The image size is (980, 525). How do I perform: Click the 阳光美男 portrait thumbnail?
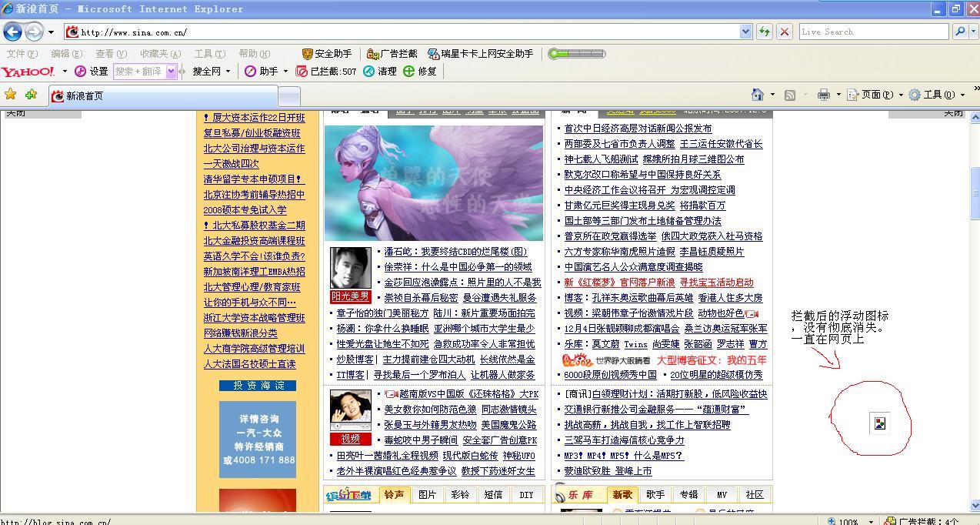point(351,268)
